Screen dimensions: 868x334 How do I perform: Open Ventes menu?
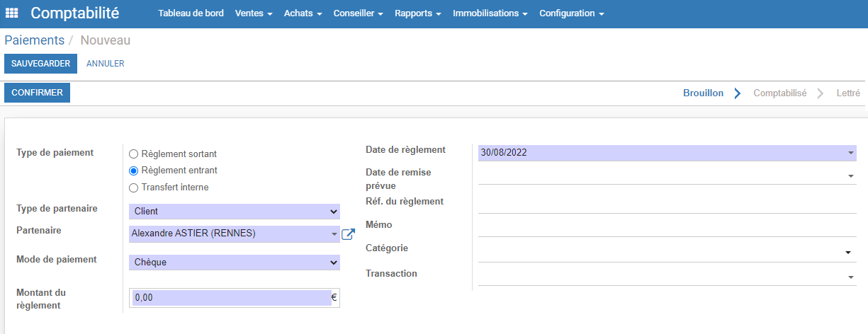click(x=254, y=13)
